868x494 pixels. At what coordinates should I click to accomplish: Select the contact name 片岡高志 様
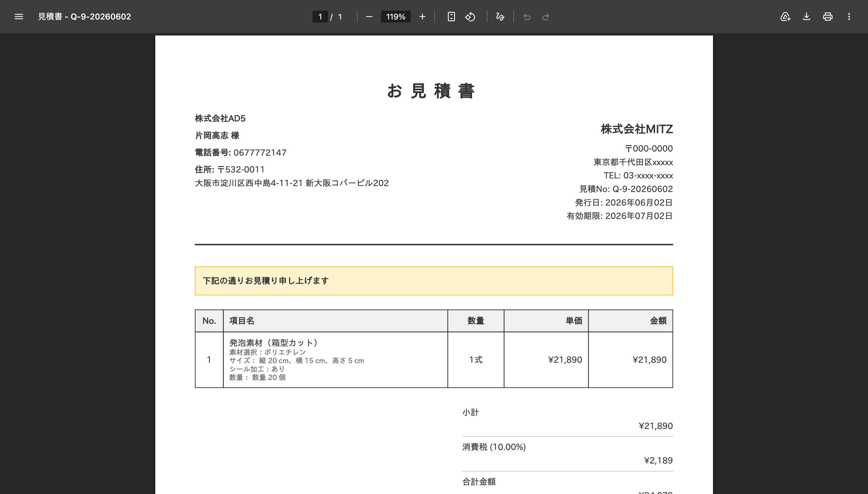[217, 135]
